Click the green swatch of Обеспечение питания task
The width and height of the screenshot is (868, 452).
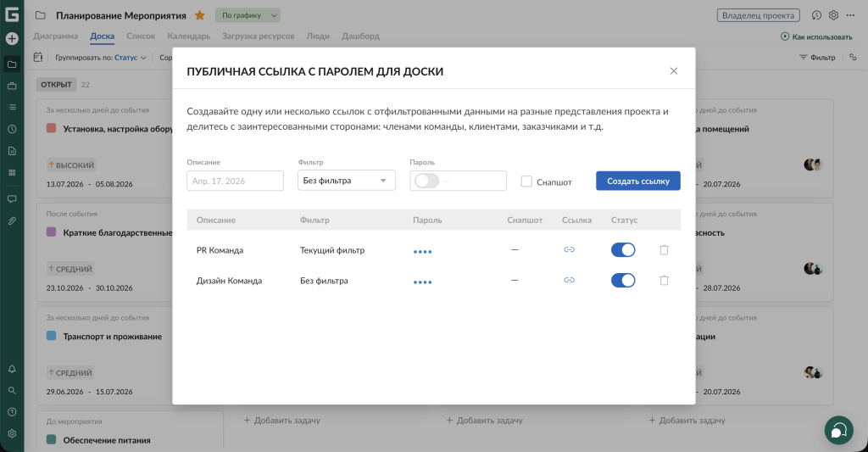tap(52, 440)
